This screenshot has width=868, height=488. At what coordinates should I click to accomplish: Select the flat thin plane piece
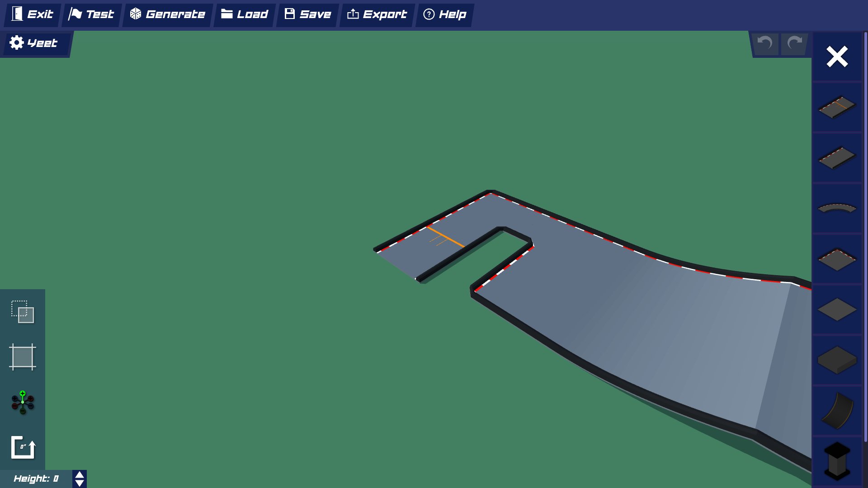coord(837,310)
